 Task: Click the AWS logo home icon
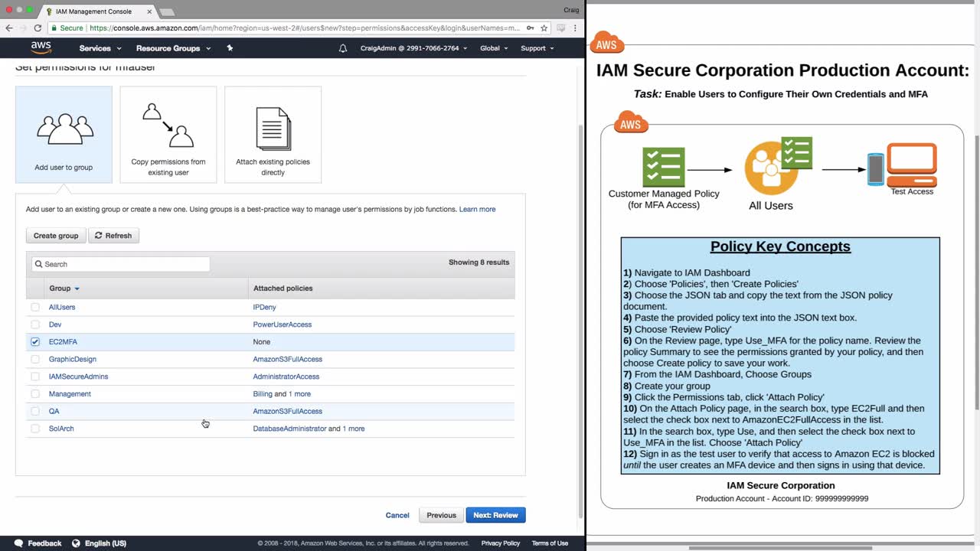[41, 47]
